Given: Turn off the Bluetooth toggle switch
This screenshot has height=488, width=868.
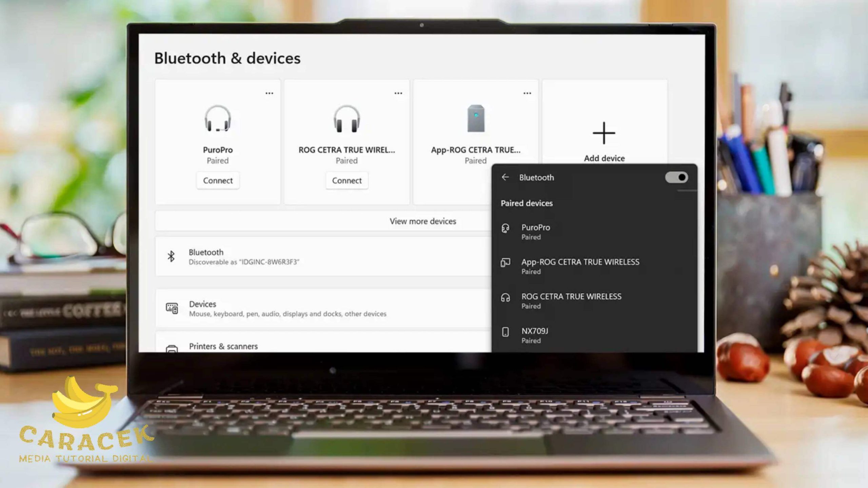Looking at the screenshot, I should (x=676, y=177).
